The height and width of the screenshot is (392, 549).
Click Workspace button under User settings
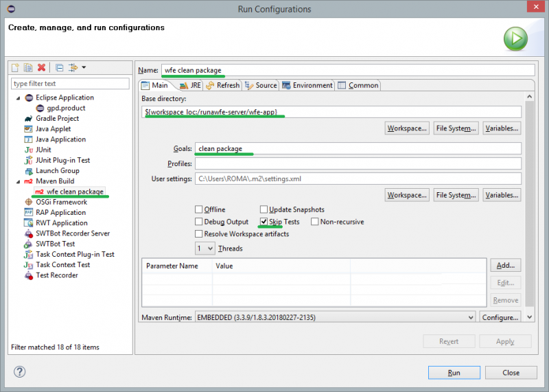tap(407, 195)
